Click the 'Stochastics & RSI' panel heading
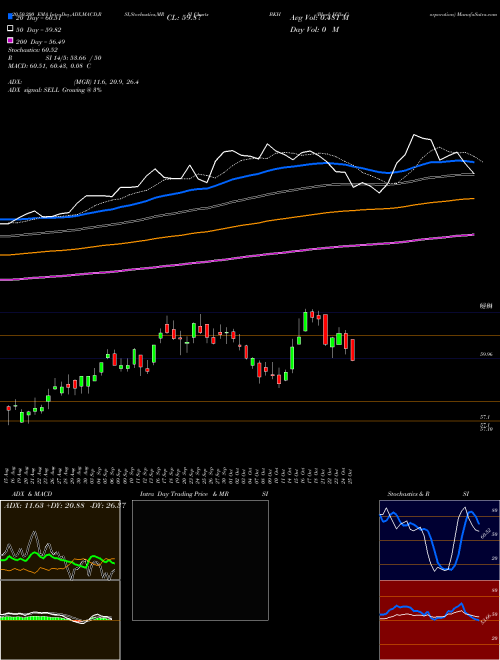The height and width of the screenshot is (660, 500). pyautogui.click(x=428, y=494)
